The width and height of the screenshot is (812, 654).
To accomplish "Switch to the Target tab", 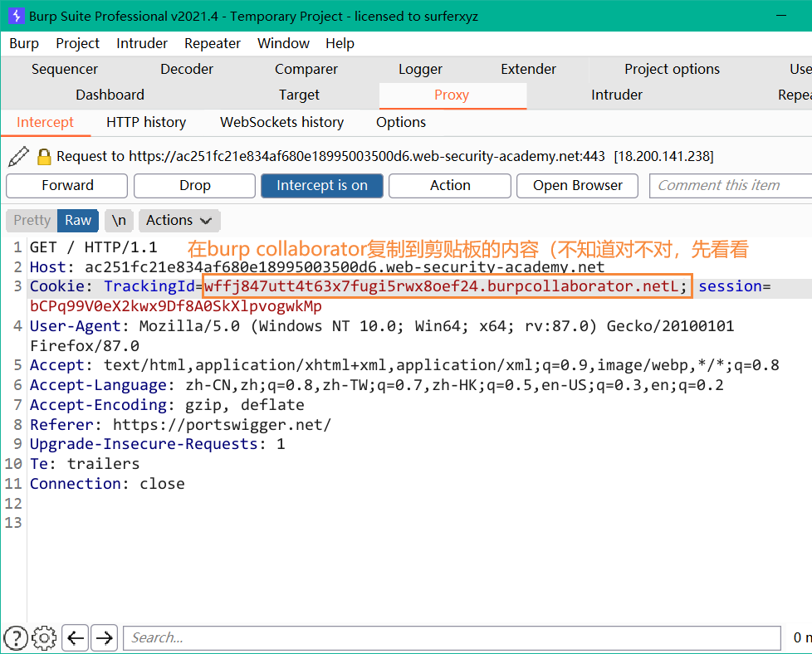I will click(x=300, y=95).
